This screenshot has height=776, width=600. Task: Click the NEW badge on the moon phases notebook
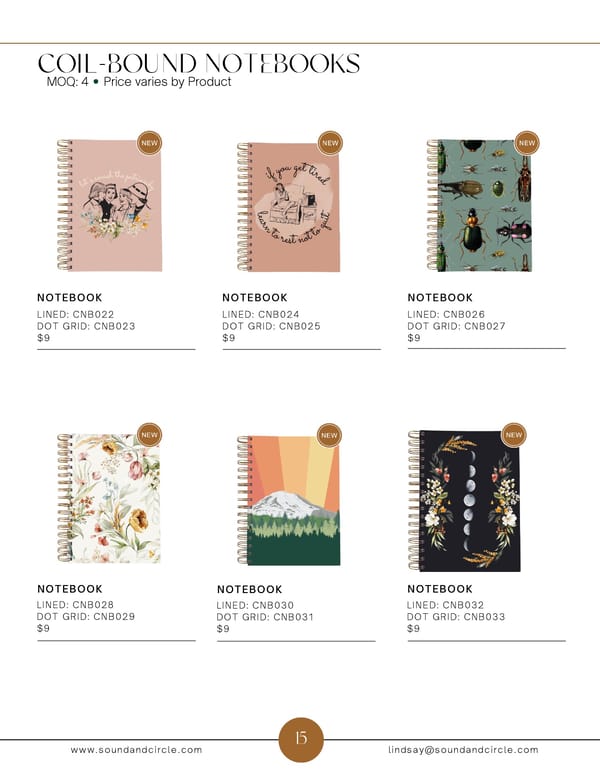point(514,435)
